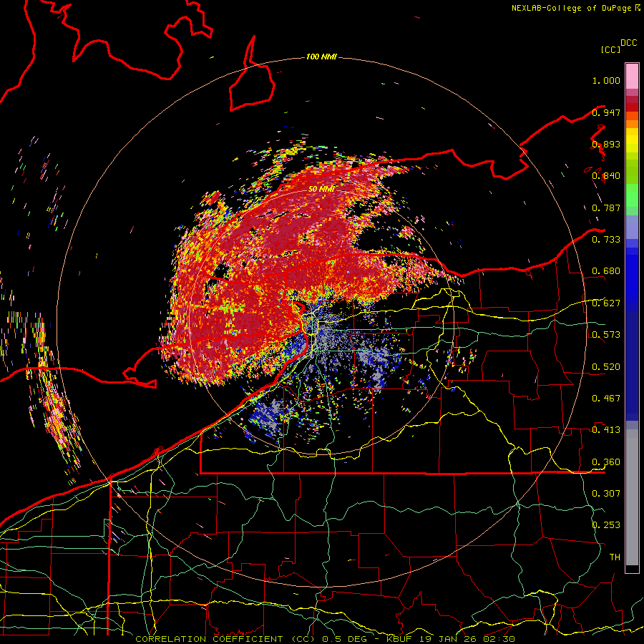Click the DCC label above the color bar

[629, 43]
